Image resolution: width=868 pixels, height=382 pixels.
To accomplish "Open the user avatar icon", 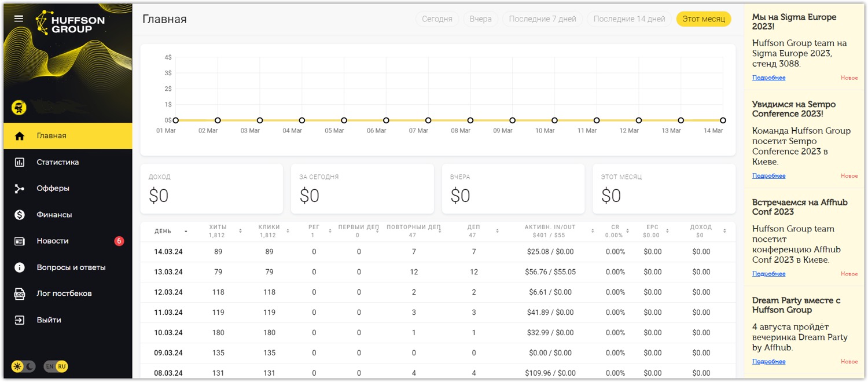I will (x=19, y=107).
